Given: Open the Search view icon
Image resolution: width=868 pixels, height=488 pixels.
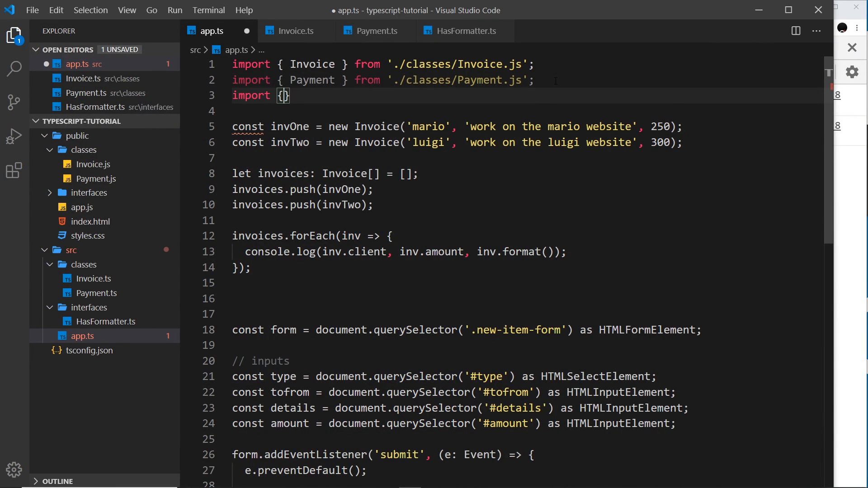Looking at the screenshot, I should [x=14, y=69].
